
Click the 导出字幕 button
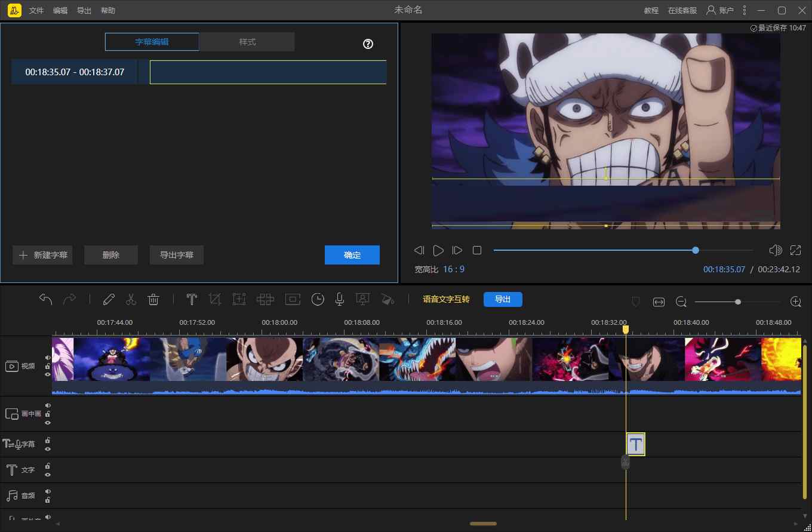(177, 255)
